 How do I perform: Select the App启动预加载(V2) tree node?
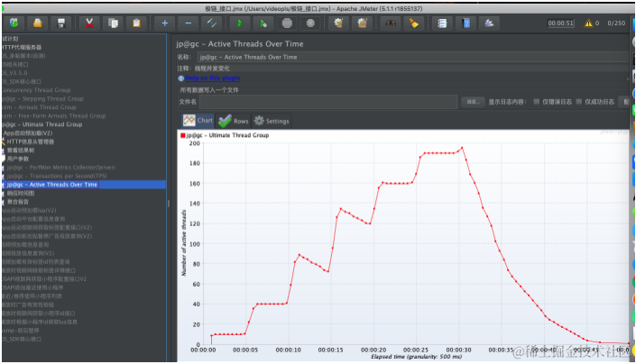[28, 132]
